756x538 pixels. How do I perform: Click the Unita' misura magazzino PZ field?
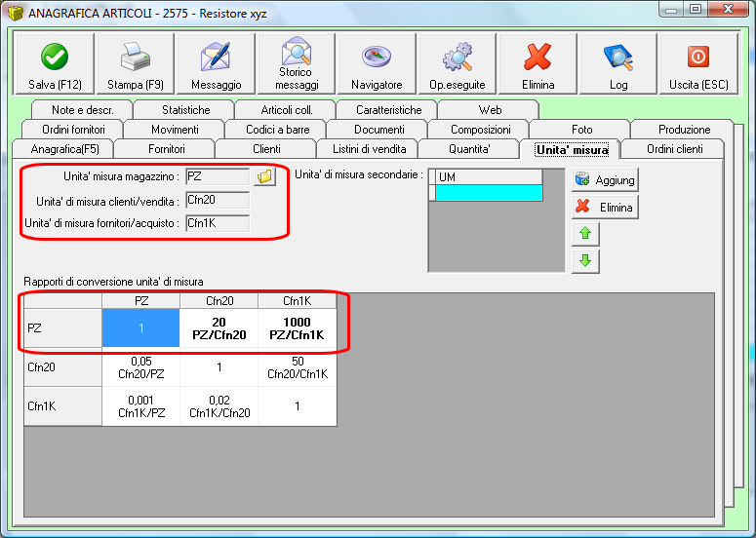[x=218, y=176]
